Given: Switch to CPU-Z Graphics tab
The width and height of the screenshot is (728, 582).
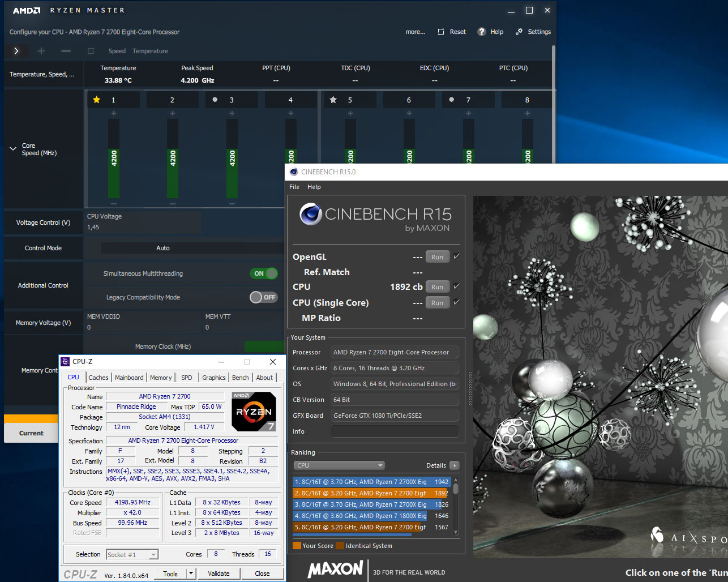Looking at the screenshot, I should [214, 378].
